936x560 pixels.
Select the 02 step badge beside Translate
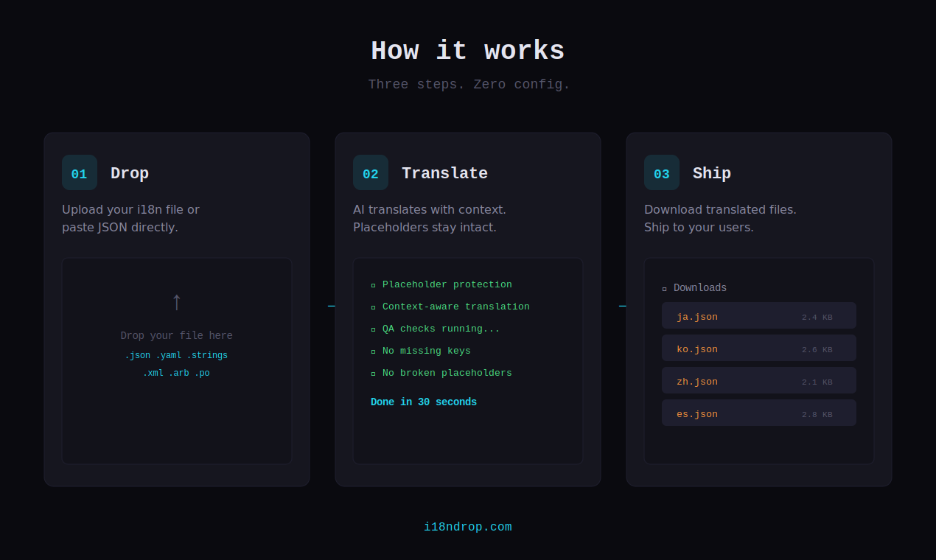(x=370, y=172)
